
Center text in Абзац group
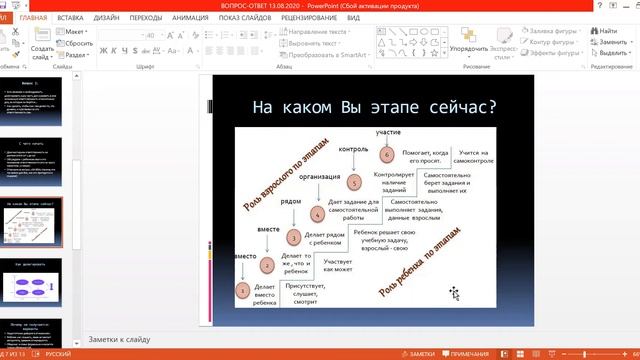click(x=220, y=51)
